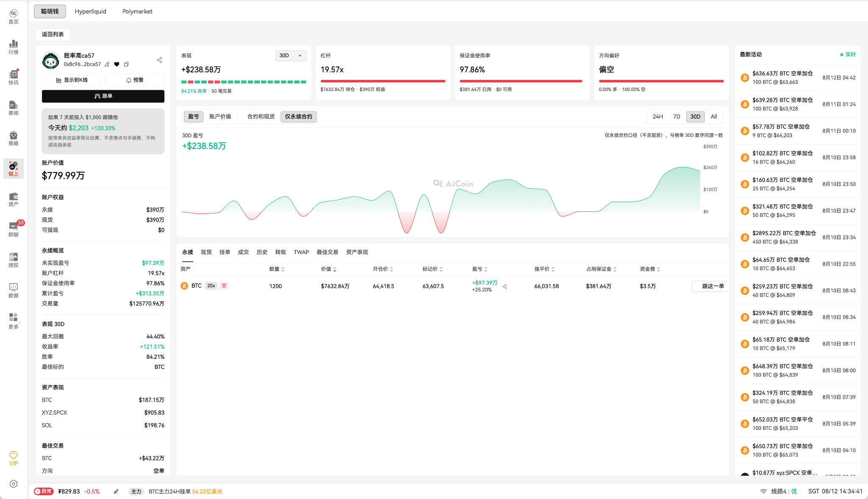Open the 快讯 flash news sidebar icon
Image resolution: width=868 pixels, height=499 pixels.
14,78
